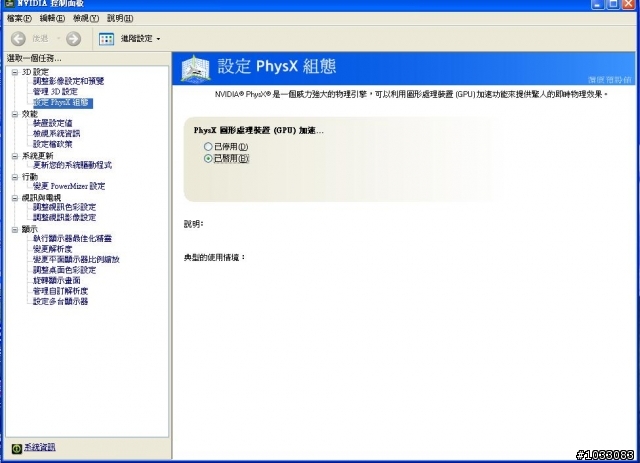Image resolution: width=640 pixels, height=463 pixels.
Task: Open 執行顯示器最佳化精靈 task
Action: click(x=72, y=238)
